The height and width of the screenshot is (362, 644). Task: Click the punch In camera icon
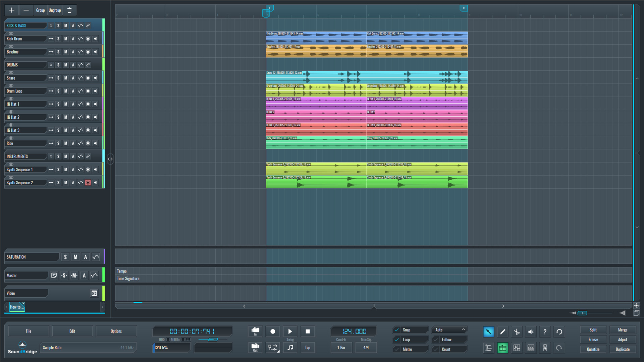coord(255,331)
